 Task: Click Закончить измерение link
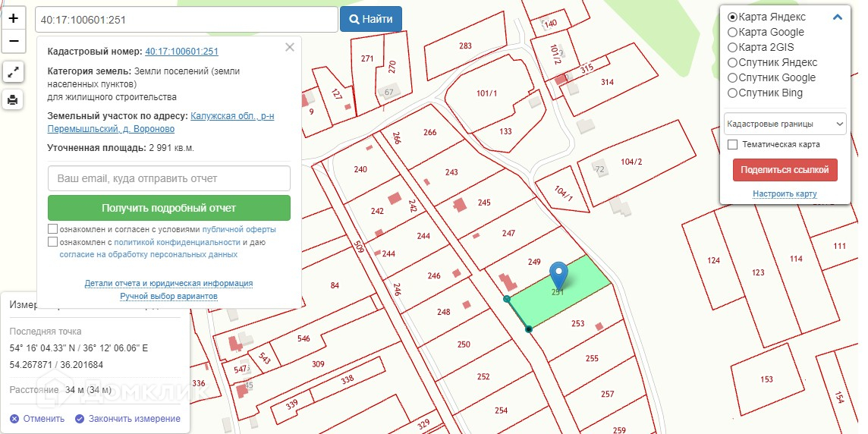(134, 419)
